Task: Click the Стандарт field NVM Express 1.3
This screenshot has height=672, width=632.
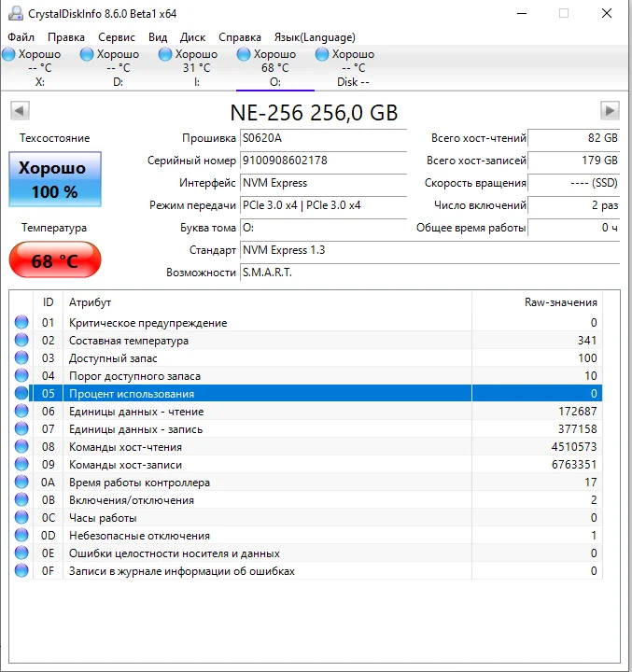Action: (430, 250)
